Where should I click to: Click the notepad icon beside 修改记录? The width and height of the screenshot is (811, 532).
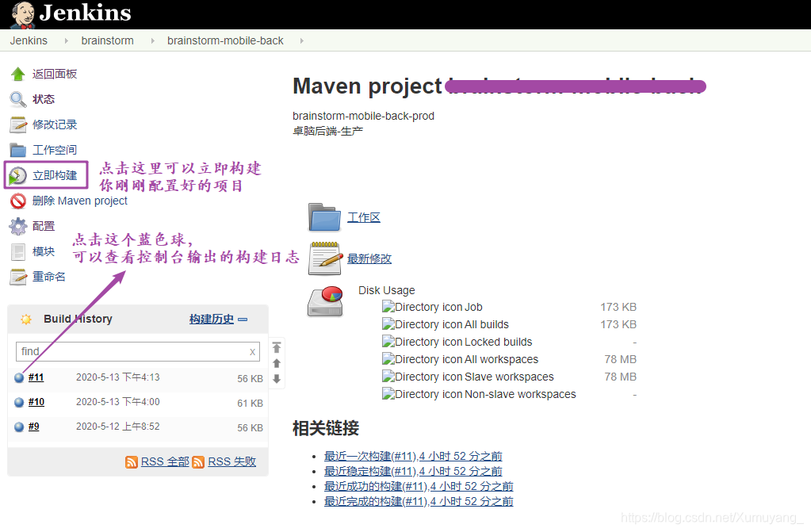click(x=18, y=124)
